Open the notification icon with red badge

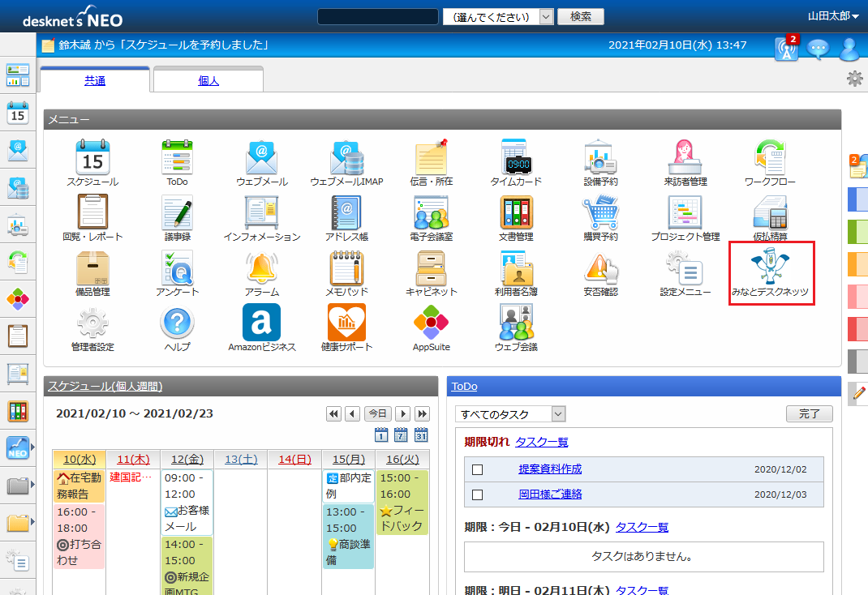pos(786,49)
